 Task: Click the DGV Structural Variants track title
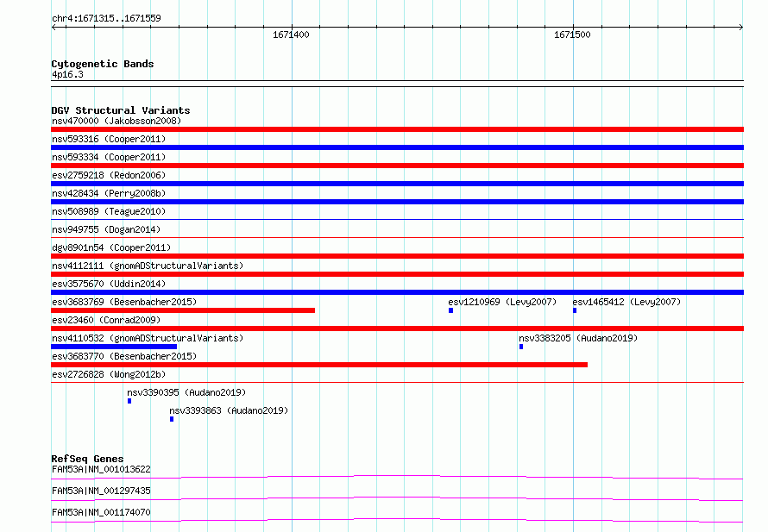point(121,110)
